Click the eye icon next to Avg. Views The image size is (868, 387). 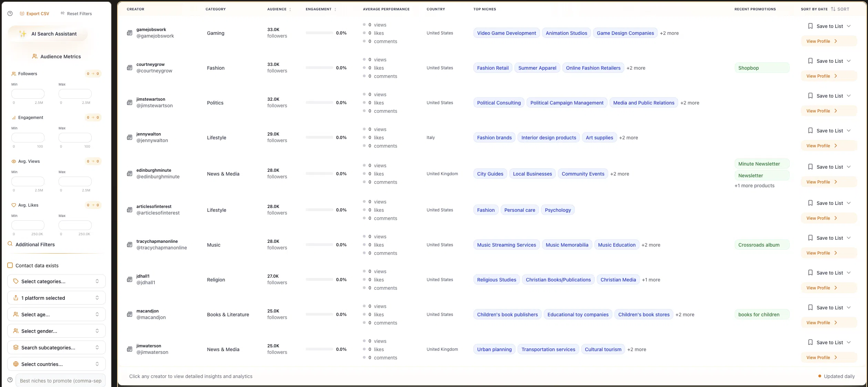pos(14,161)
